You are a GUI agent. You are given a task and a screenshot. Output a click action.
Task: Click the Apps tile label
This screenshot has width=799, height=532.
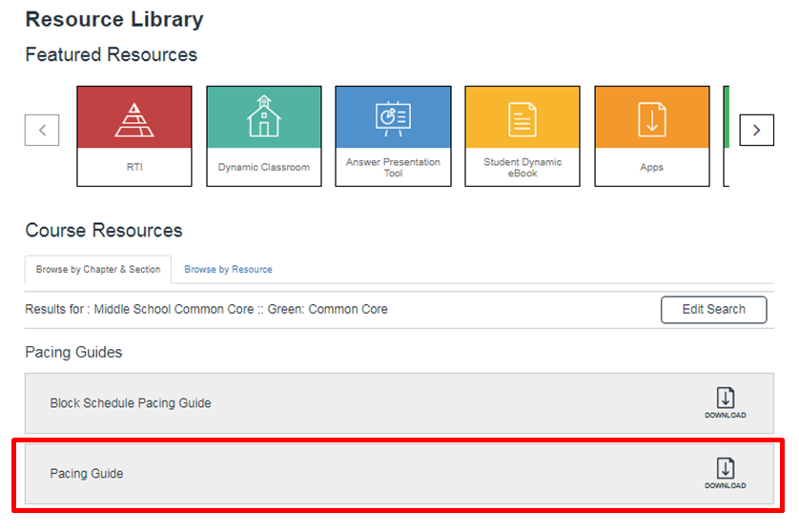(652, 167)
